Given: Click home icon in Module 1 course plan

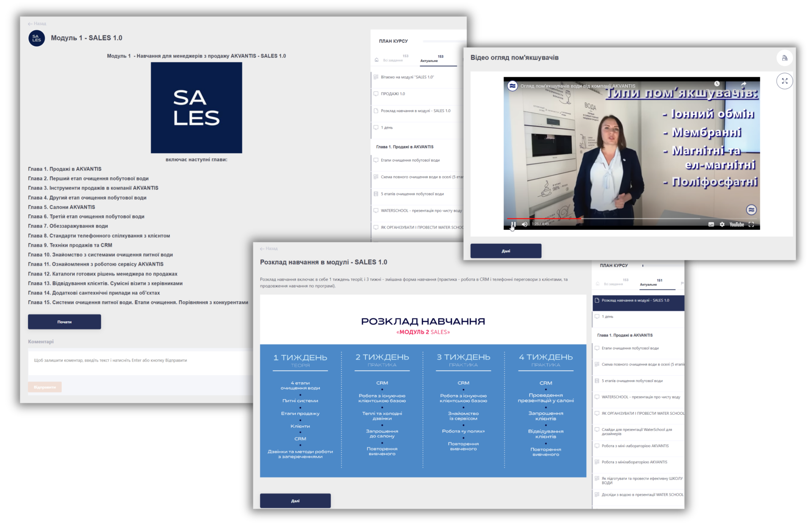Looking at the screenshot, I should [x=376, y=60].
